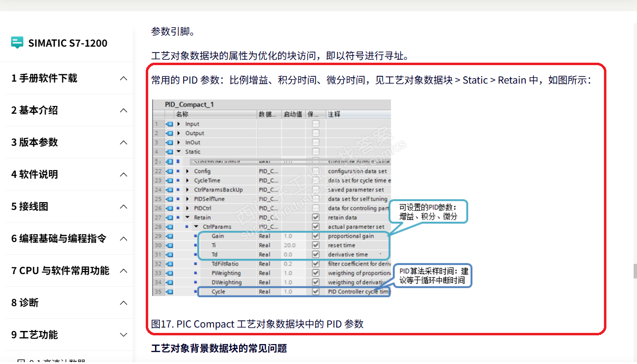Click the PID_Compact_1 data block screenshot image
This screenshot has width=637, height=364.
click(311, 198)
